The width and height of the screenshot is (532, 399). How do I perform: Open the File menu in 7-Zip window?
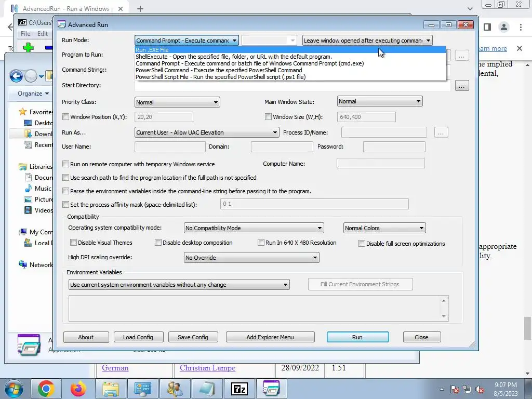click(x=25, y=34)
